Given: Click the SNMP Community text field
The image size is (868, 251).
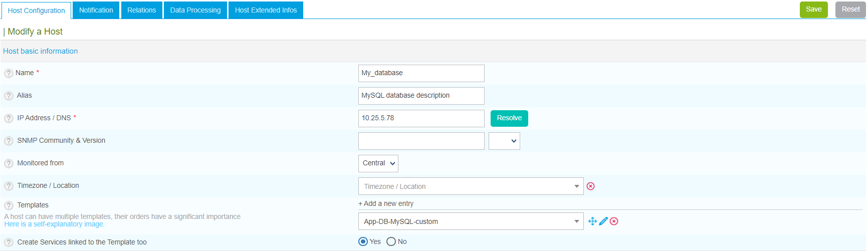Looking at the screenshot, I should (x=421, y=141).
